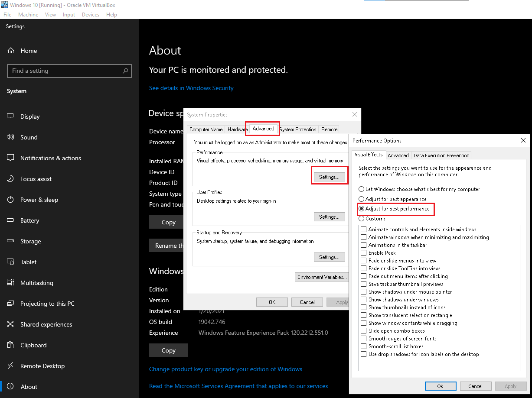The image size is (532, 398).
Task: Open Environment Variables dialog
Action: pyautogui.click(x=321, y=277)
